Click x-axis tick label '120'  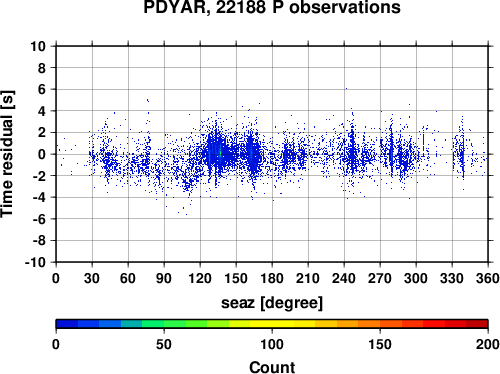[x=200, y=278]
